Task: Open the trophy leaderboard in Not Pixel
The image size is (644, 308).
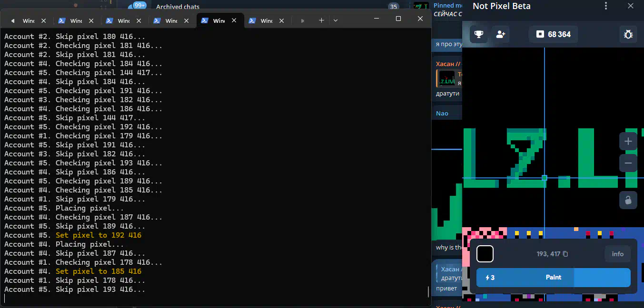Action: pos(479,34)
